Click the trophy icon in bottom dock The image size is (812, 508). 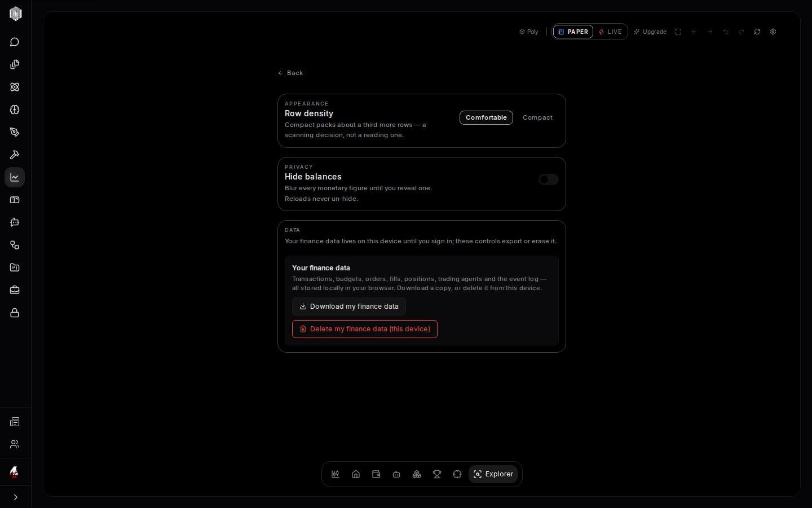point(437,474)
